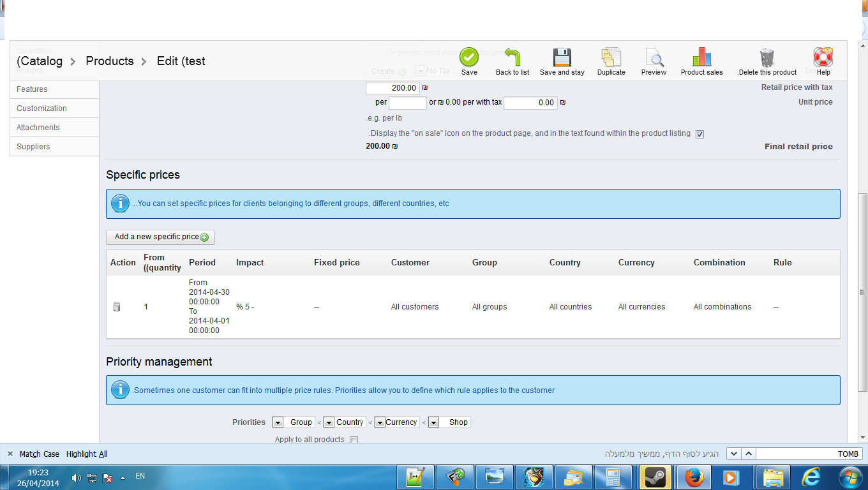Open Internet Explorer in the taskbar

811,477
